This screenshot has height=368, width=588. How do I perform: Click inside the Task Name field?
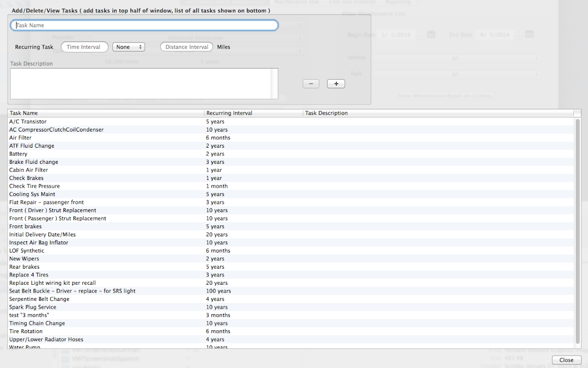[144, 25]
